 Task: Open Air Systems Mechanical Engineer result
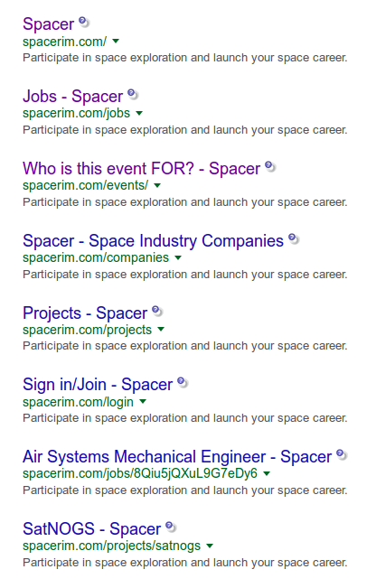[177, 457]
